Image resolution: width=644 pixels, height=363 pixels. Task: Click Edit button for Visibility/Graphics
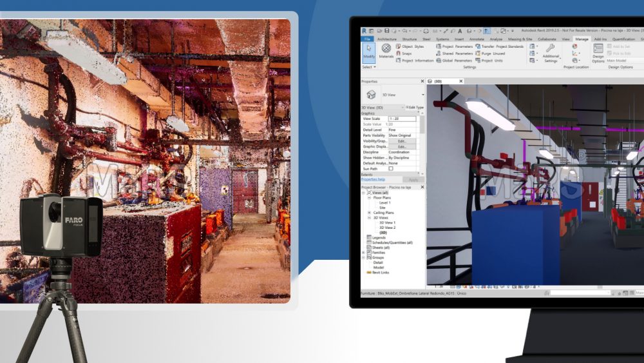(x=402, y=141)
